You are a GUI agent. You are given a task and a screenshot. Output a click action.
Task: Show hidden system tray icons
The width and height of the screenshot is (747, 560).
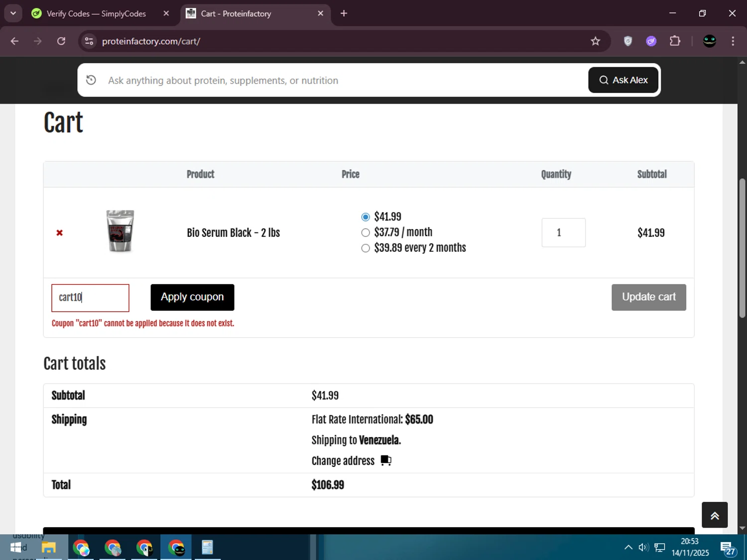click(628, 548)
